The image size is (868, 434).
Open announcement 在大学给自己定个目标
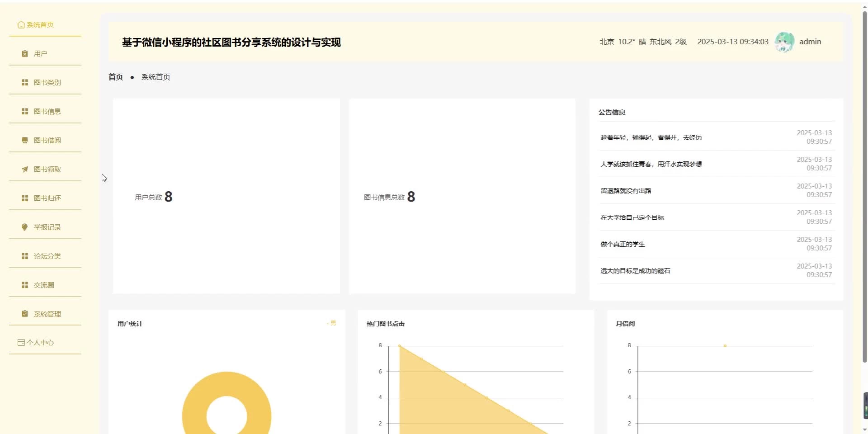pos(632,217)
